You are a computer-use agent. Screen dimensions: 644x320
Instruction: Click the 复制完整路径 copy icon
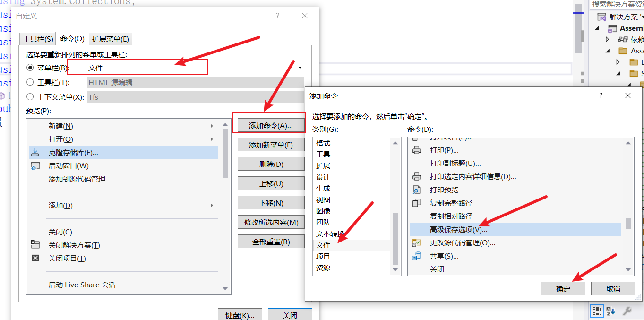click(417, 203)
